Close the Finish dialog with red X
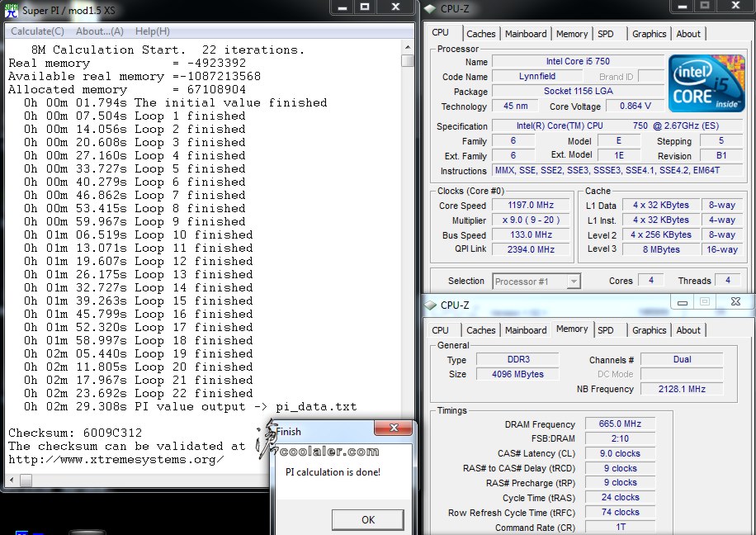This screenshot has height=535, width=756. [x=394, y=428]
